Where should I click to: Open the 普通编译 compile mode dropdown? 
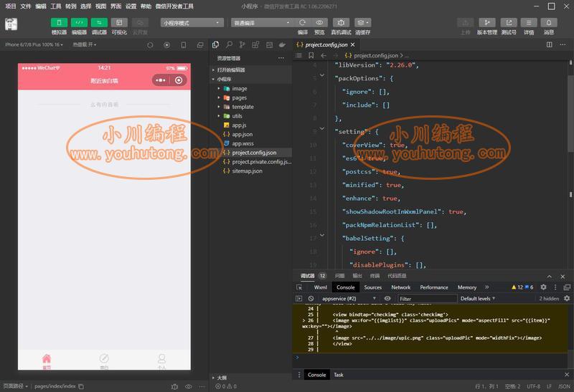(x=262, y=23)
